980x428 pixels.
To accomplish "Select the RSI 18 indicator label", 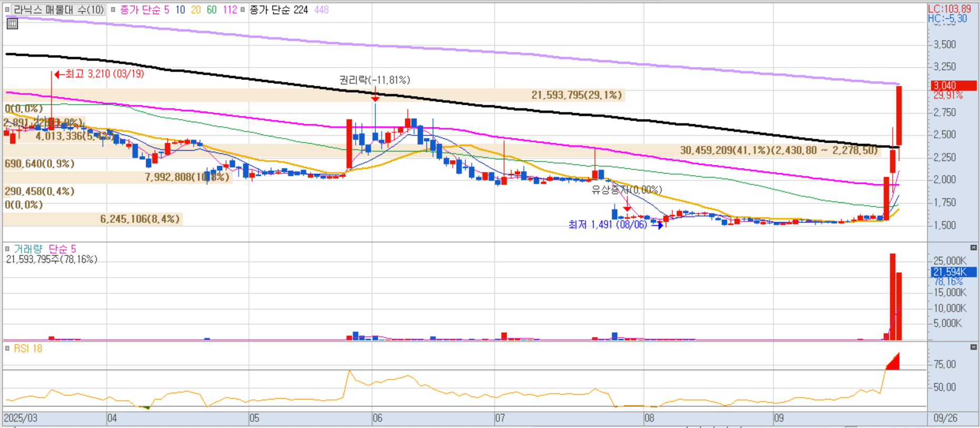I will tap(28, 349).
